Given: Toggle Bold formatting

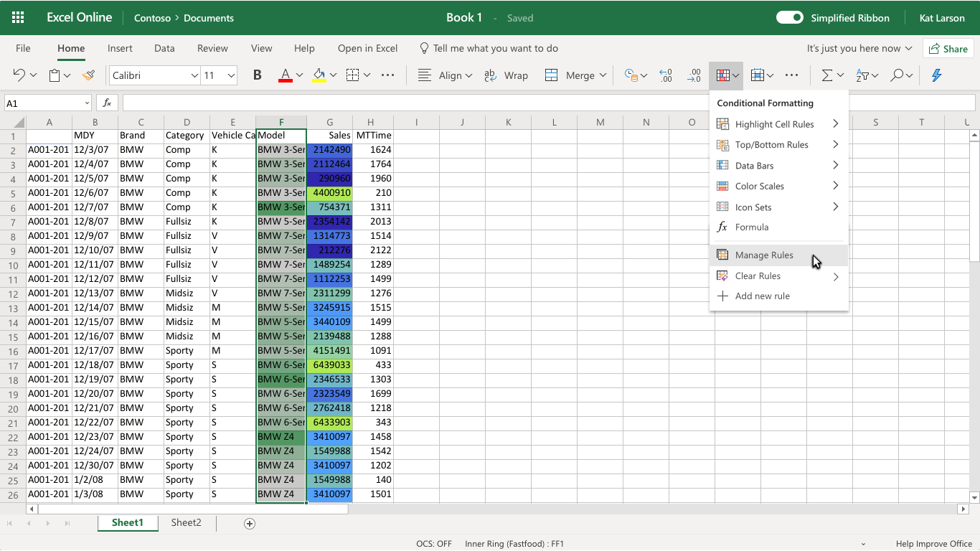Looking at the screenshot, I should coord(258,75).
